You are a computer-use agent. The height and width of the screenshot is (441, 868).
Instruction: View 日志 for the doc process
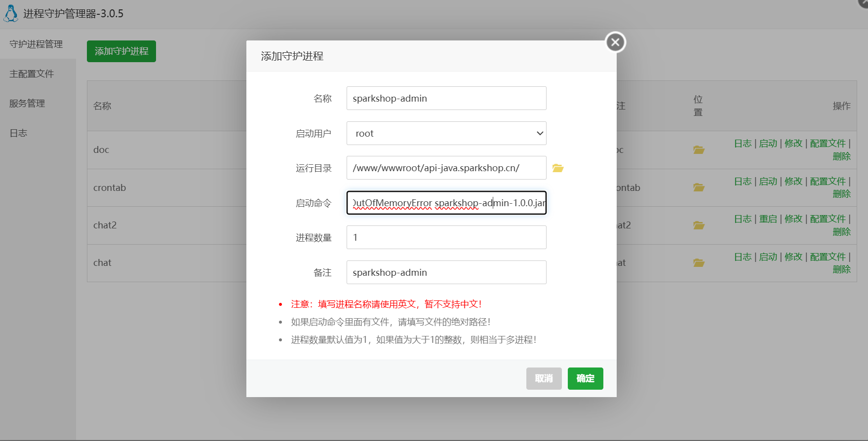[x=743, y=144]
